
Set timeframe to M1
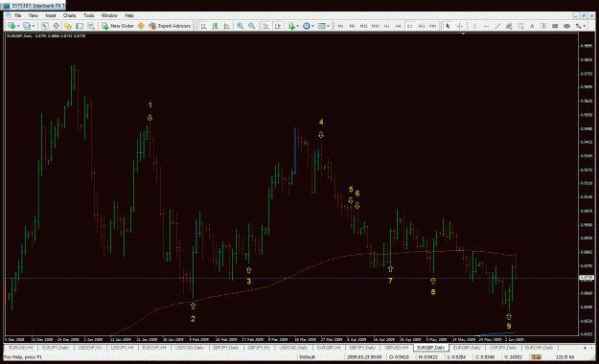[340, 26]
